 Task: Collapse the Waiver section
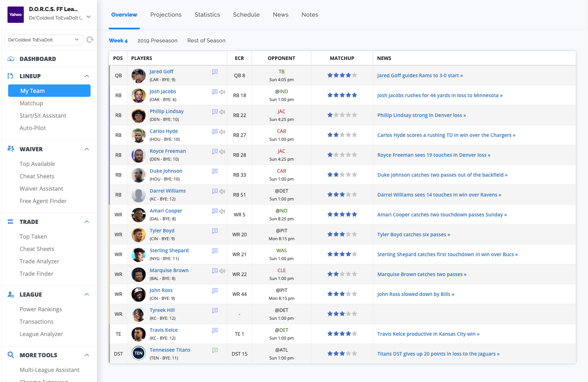coord(87,149)
